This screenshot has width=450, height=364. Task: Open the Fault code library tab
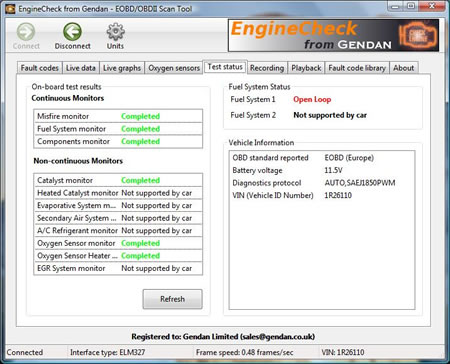click(357, 68)
